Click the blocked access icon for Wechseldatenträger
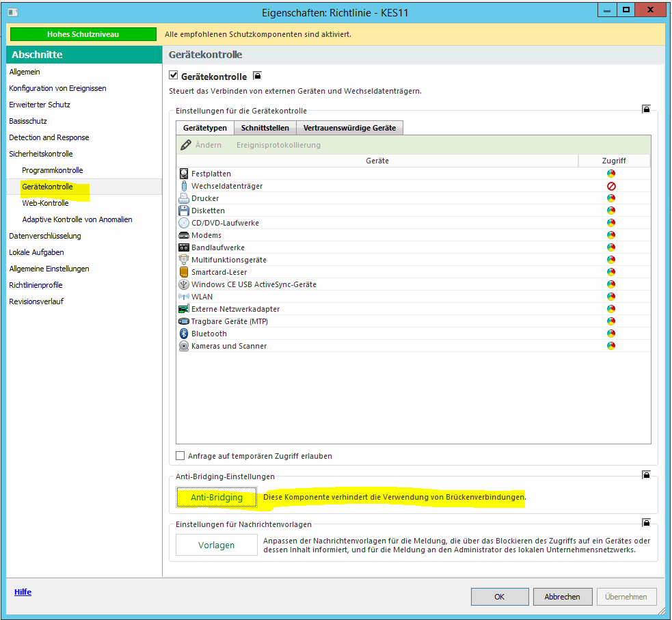 [x=611, y=186]
